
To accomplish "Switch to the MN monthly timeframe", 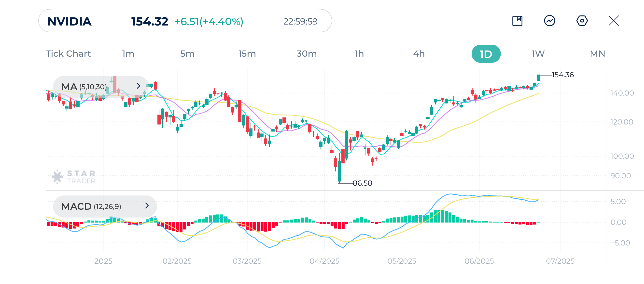I will coord(597,54).
